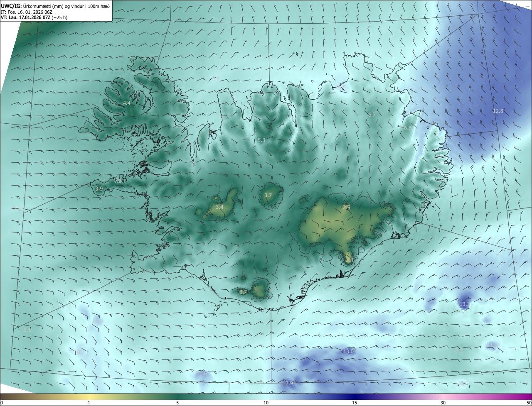Click the 2.9 value atop the large glacier

[x=347, y=207]
